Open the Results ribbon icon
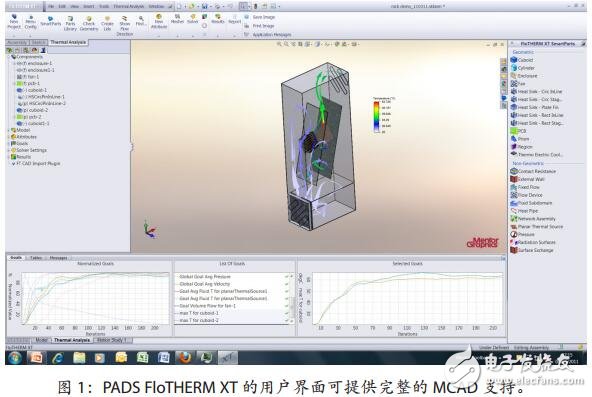 tap(217, 18)
